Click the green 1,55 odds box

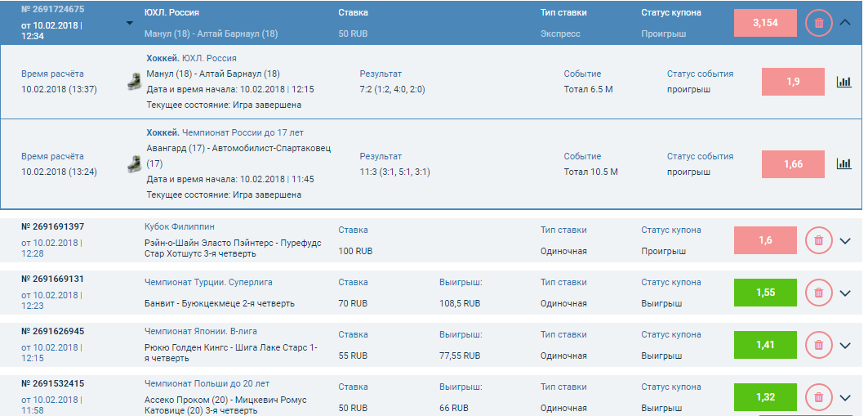coord(765,293)
